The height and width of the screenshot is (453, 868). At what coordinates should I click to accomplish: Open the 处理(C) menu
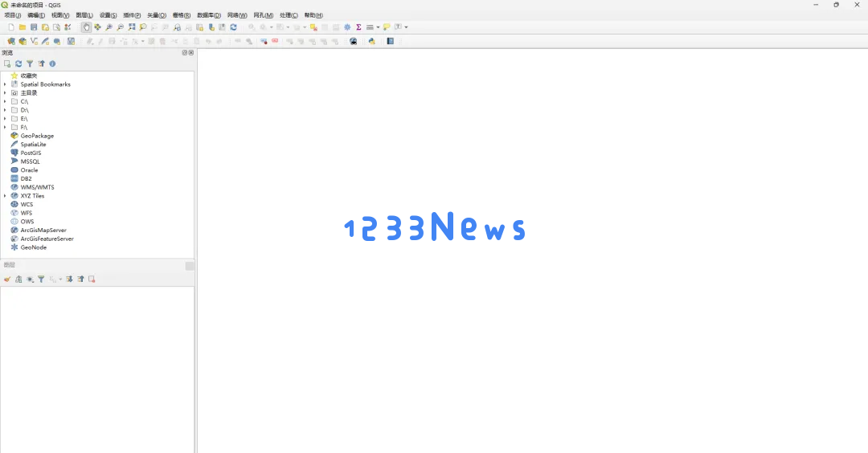[289, 15]
